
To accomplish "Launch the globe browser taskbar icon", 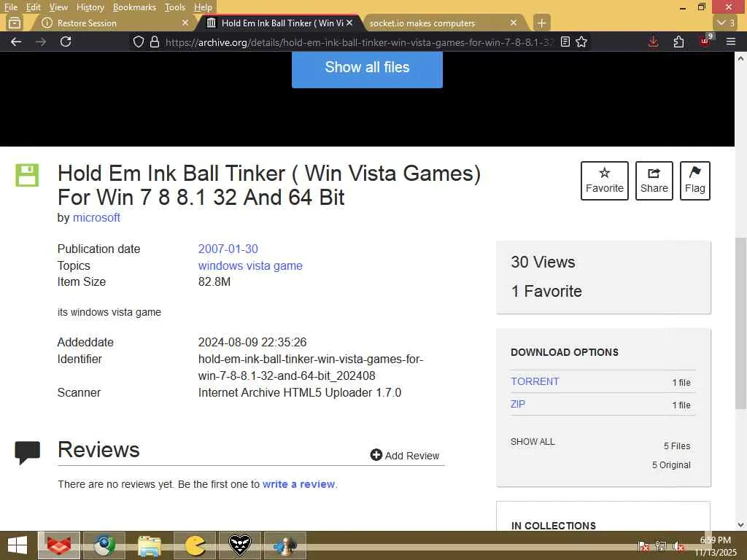I will (104, 545).
